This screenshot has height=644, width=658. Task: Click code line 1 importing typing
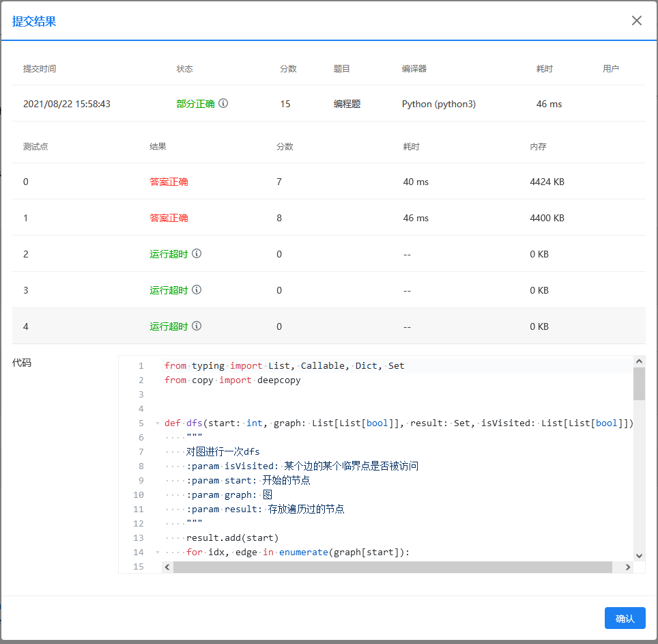click(x=284, y=365)
